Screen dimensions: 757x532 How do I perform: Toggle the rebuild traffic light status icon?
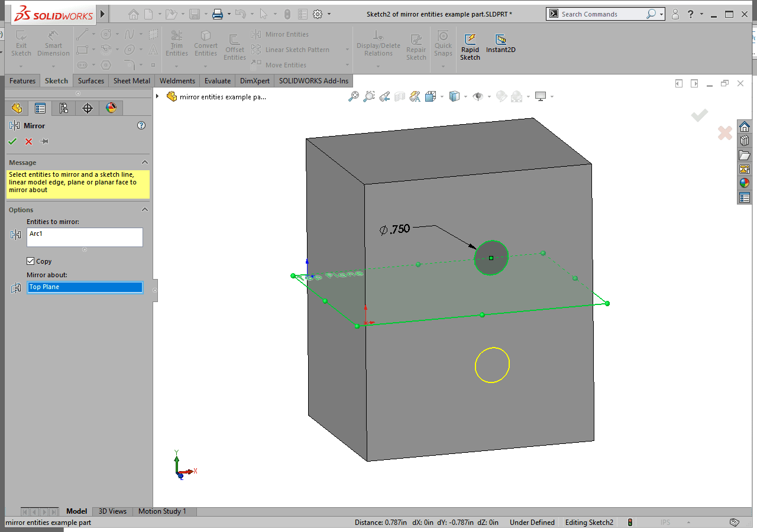pyautogui.click(x=630, y=523)
